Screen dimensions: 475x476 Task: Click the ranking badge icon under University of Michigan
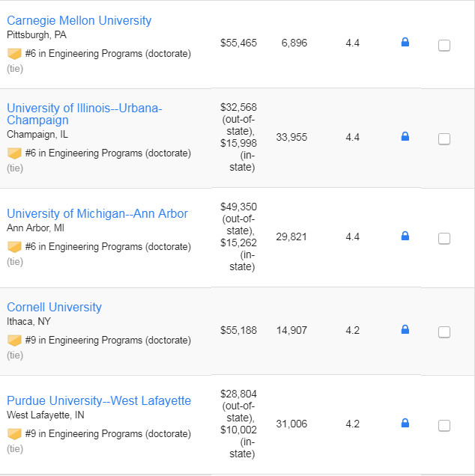coord(14,247)
